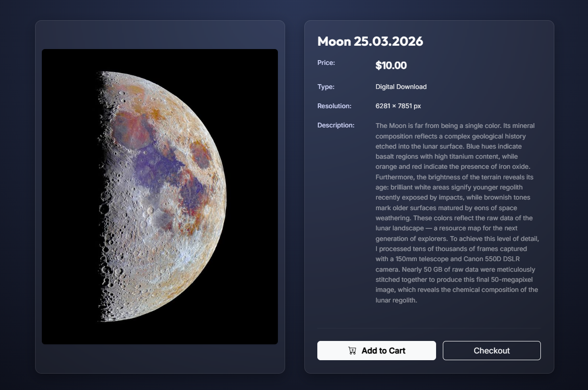This screenshot has height=390, width=588.
Task: Open the Moon product photo
Action: point(160,197)
